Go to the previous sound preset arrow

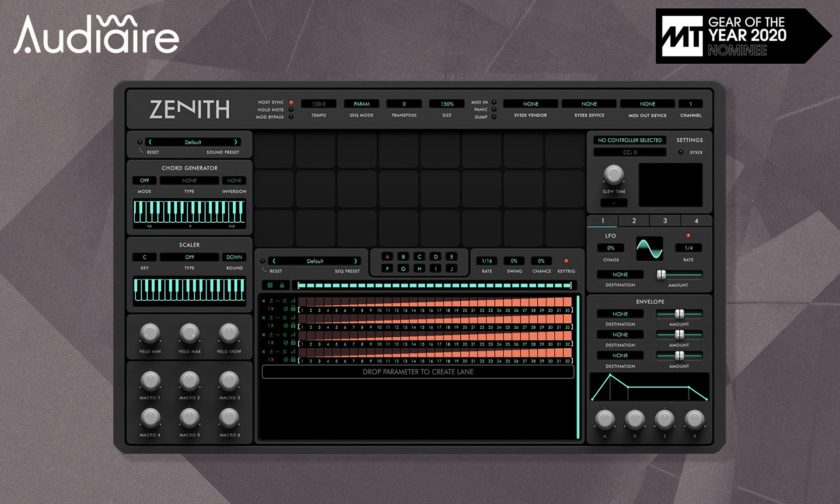pyautogui.click(x=150, y=142)
